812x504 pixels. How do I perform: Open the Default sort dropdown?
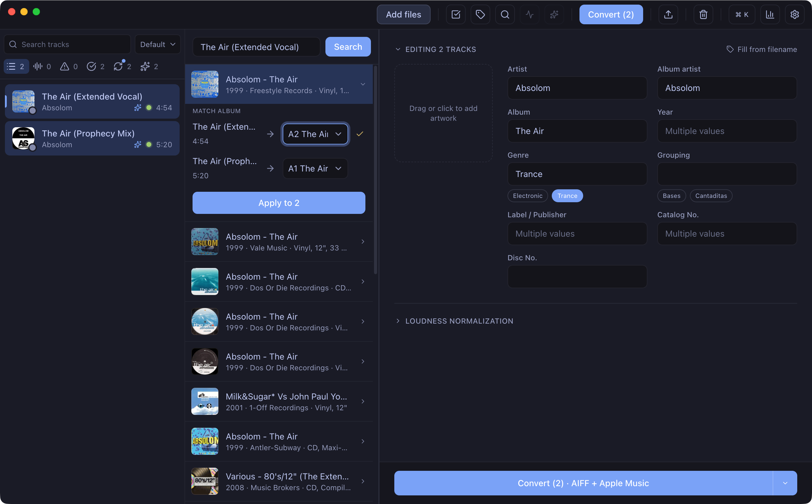(158, 44)
